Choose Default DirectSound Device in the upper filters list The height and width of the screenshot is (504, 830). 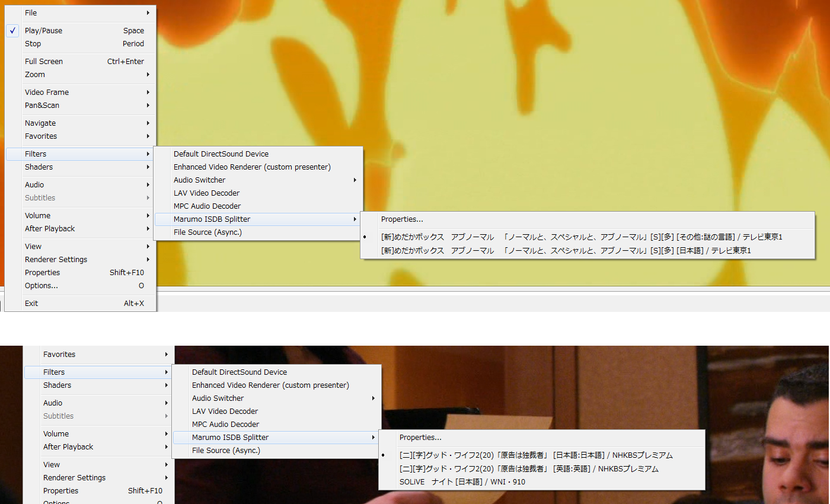point(221,154)
